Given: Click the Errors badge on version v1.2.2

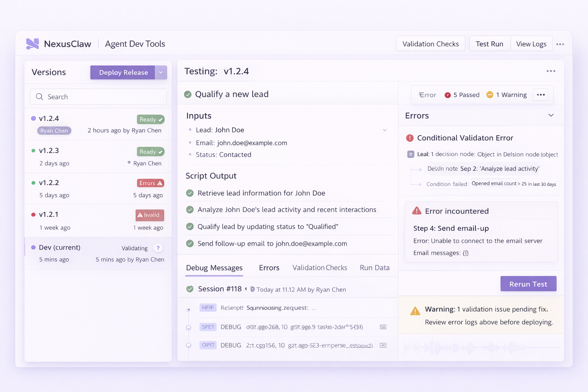Looking at the screenshot, I should (150, 183).
